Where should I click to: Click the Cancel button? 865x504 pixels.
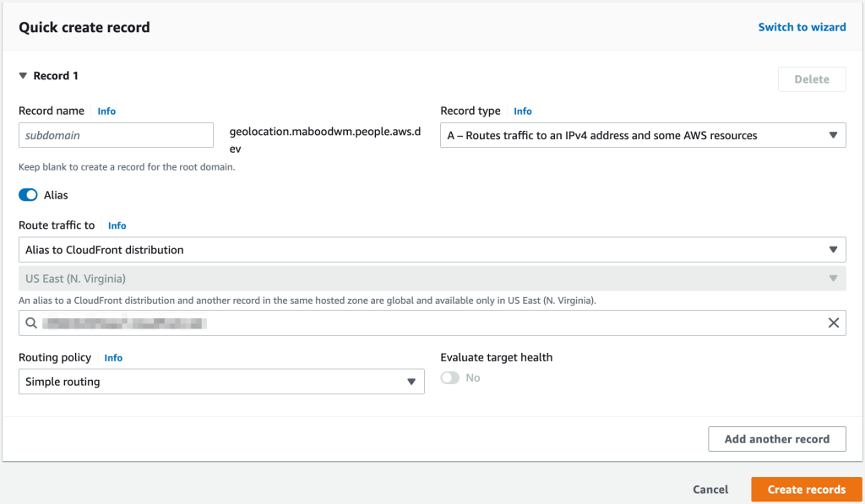710,490
